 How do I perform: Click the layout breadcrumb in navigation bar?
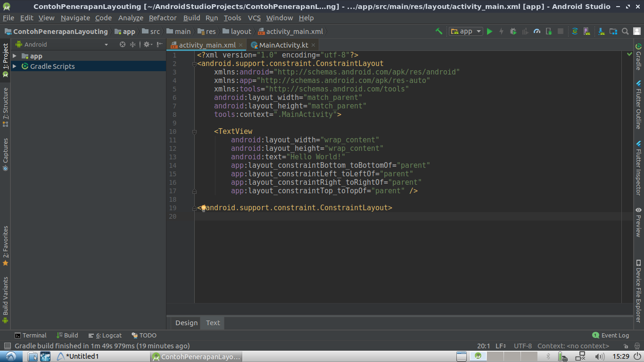pyautogui.click(x=237, y=32)
